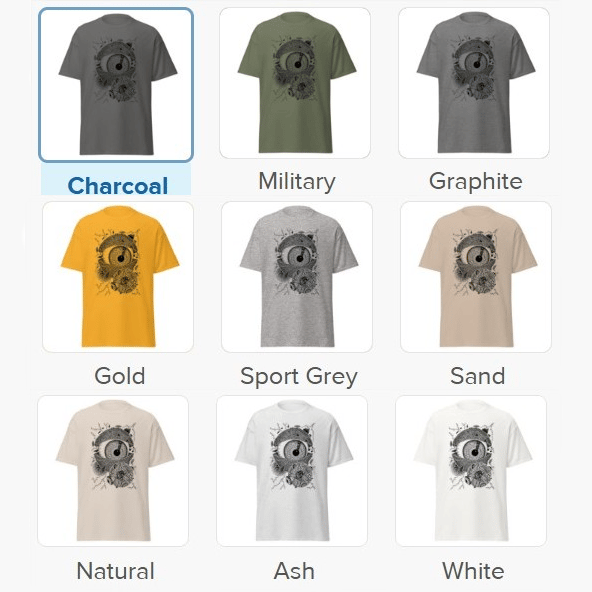The width and height of the screenshot is (592, 592).
Task: Click the Graphite color label
Action: [476, 182]
